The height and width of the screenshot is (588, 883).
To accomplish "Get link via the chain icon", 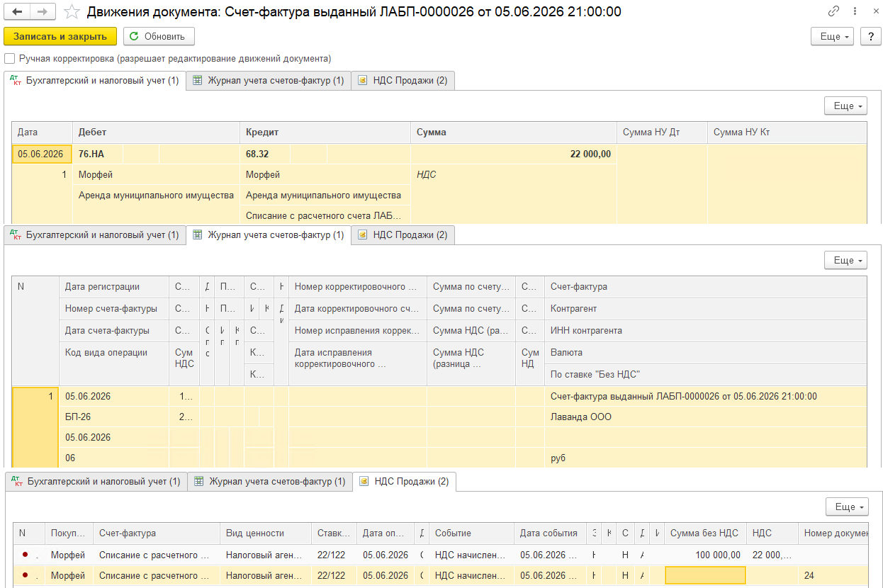I will (x=833, y=12).
